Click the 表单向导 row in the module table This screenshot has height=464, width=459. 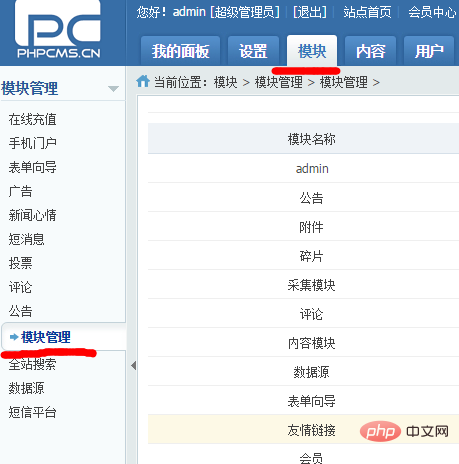303,400
